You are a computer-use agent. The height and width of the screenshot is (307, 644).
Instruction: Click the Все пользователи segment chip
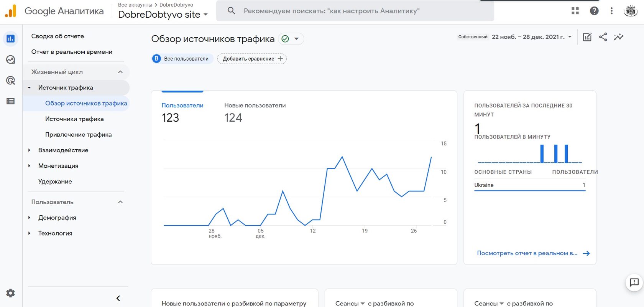click(182, 59)
